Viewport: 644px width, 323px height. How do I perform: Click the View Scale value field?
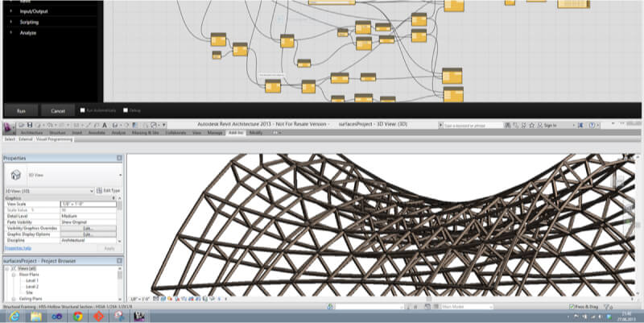pos(89,204)
